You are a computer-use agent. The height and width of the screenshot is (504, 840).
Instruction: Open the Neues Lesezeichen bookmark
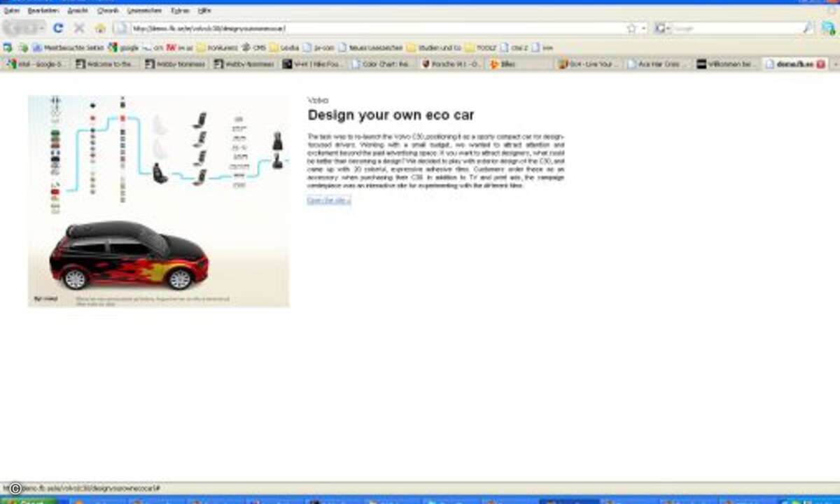pos(370,48)
